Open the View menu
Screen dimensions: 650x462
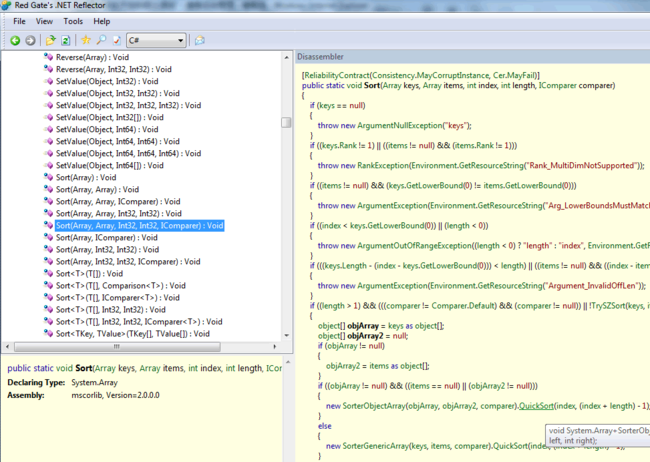[x=44, y=21]
